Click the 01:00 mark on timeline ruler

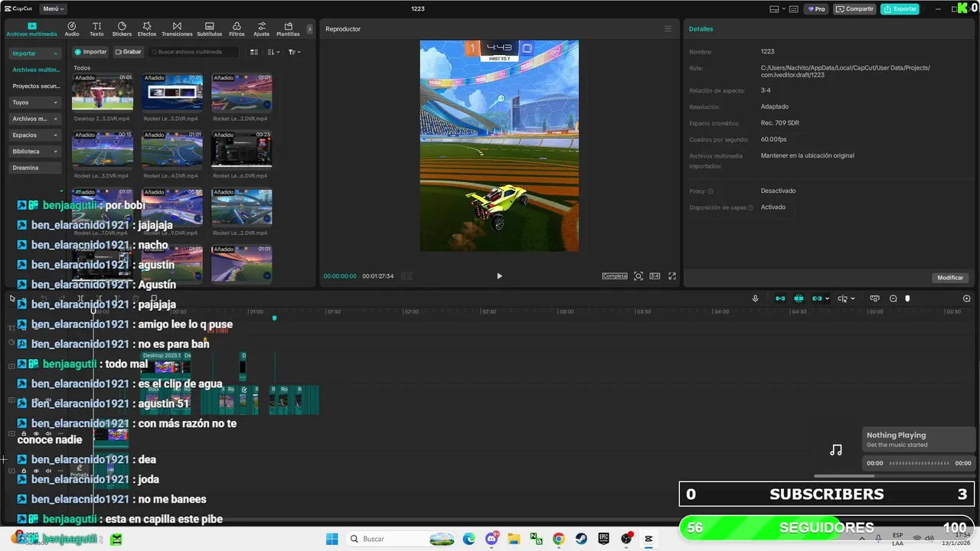point(256,311)
